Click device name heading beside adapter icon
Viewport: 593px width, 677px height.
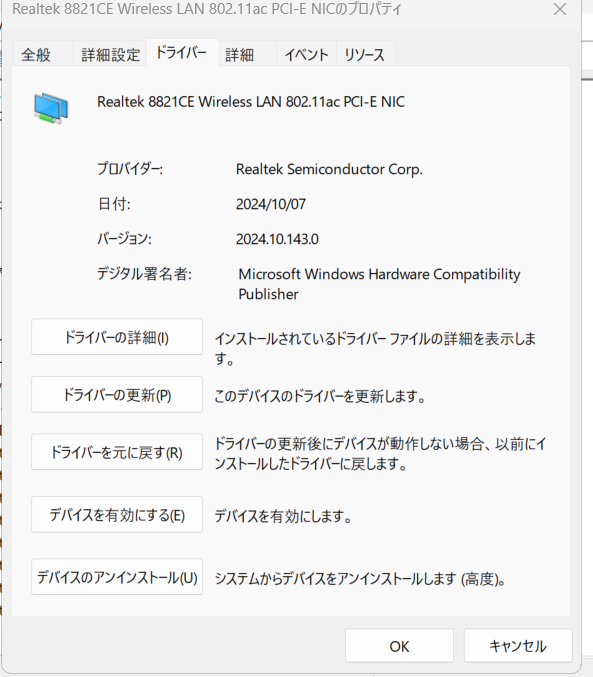[251, 102]
